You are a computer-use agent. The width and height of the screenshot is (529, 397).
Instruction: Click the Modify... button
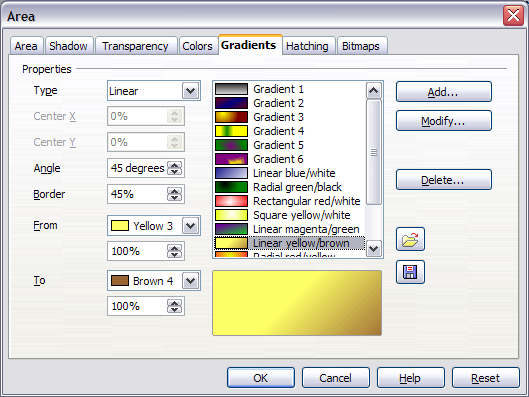point(444,121)
